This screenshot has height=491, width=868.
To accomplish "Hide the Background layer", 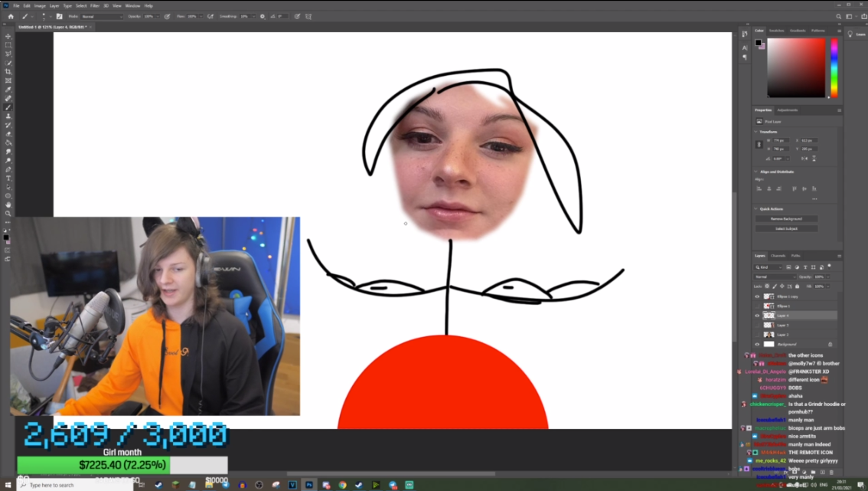I will click(757, 344).
